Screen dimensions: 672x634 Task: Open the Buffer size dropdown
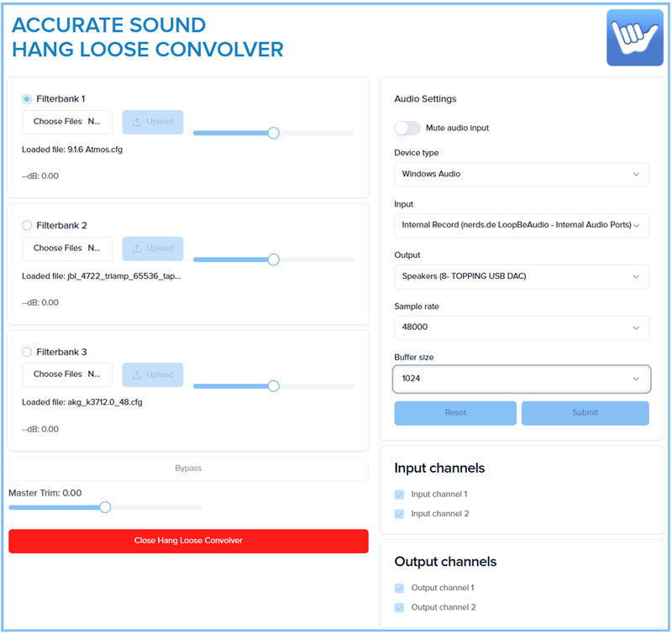[x=521, y=379]
